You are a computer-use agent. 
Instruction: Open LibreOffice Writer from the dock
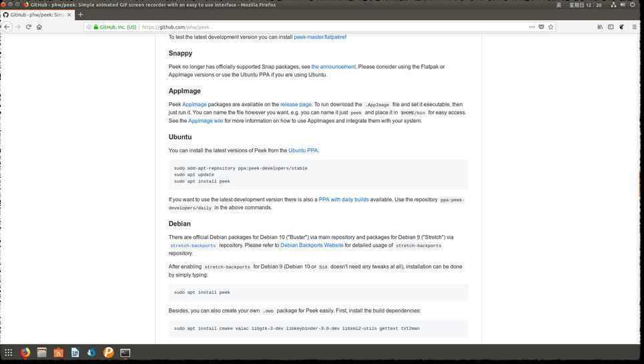point(75,353)
